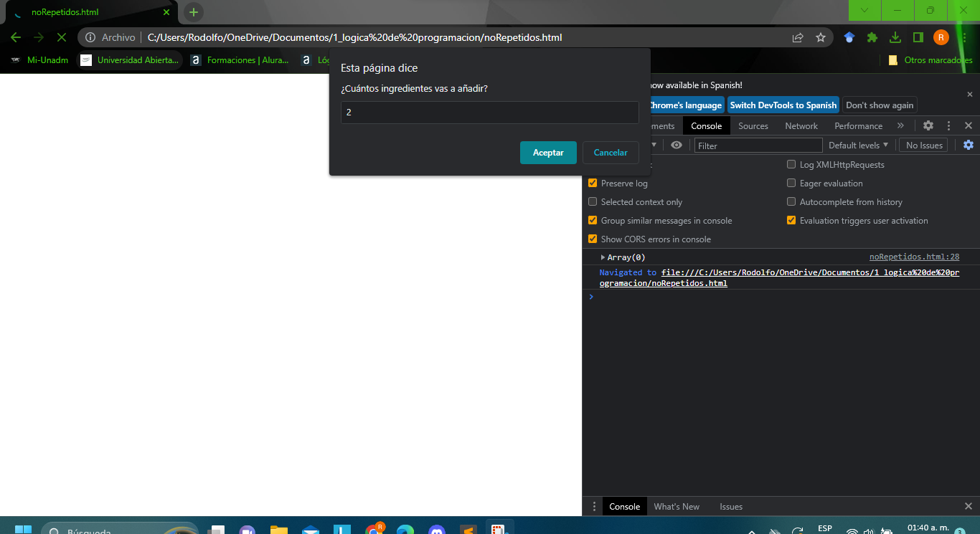Screen dimensions: 980x534
Task: Open DevTools settings gear icon
Action: coord(928,125)
